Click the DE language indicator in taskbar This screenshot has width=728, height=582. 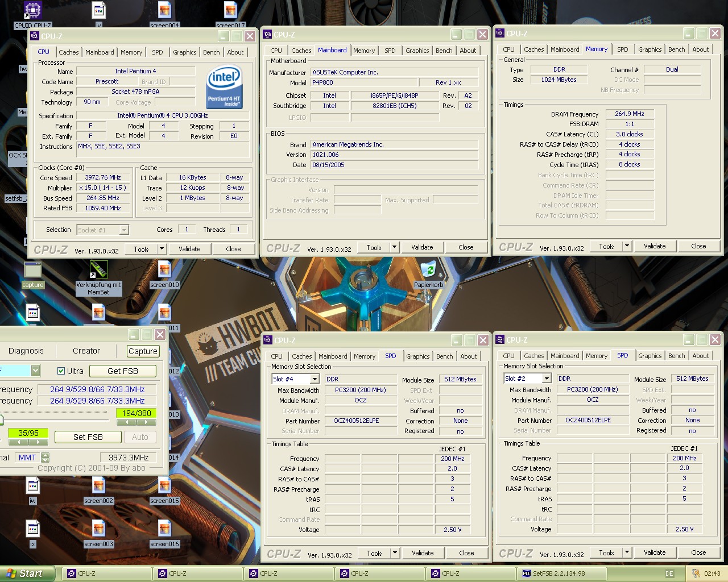point(669,573)
